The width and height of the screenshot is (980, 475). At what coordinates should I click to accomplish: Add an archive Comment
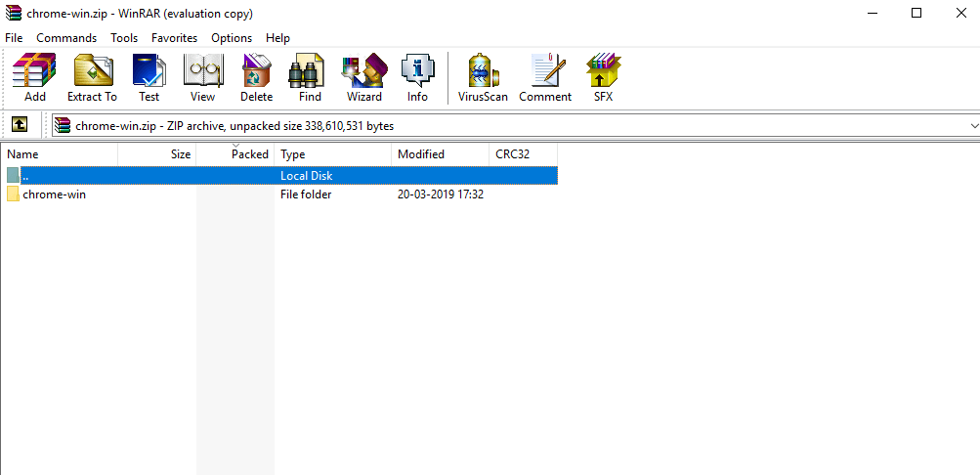tap(545, 77)
